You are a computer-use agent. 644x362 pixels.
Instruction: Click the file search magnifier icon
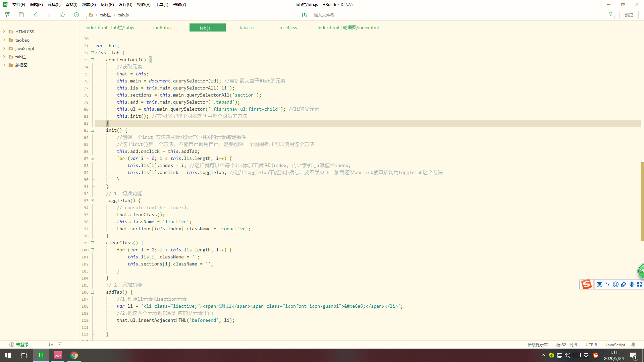click(305, 15)
